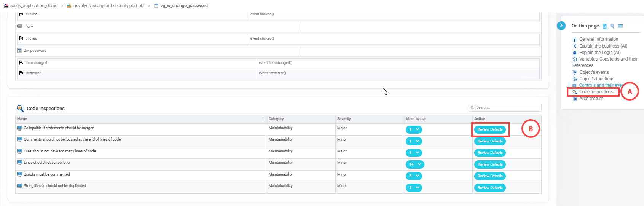Click the sparkle icon of Explain the business
Viewport: 644px width, 206px height.
pyautogui.click(x=575, y=46)
